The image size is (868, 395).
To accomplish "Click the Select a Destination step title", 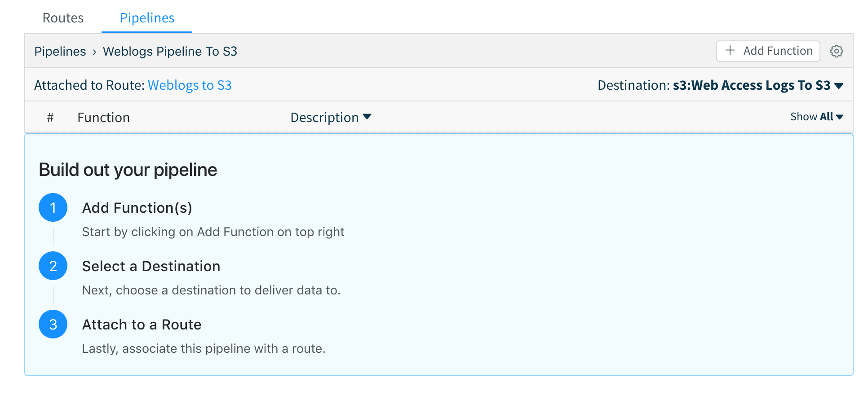I will coord(151,266).
